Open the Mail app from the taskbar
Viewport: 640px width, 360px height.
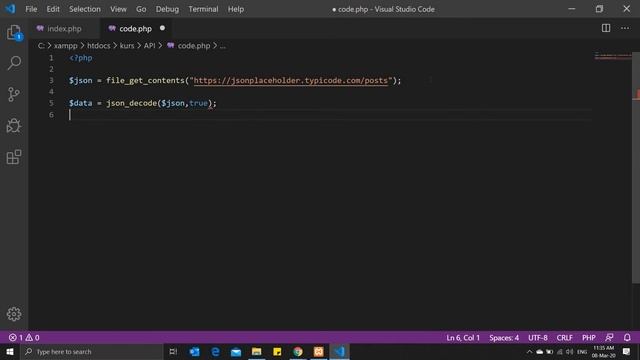coord(236,351)
